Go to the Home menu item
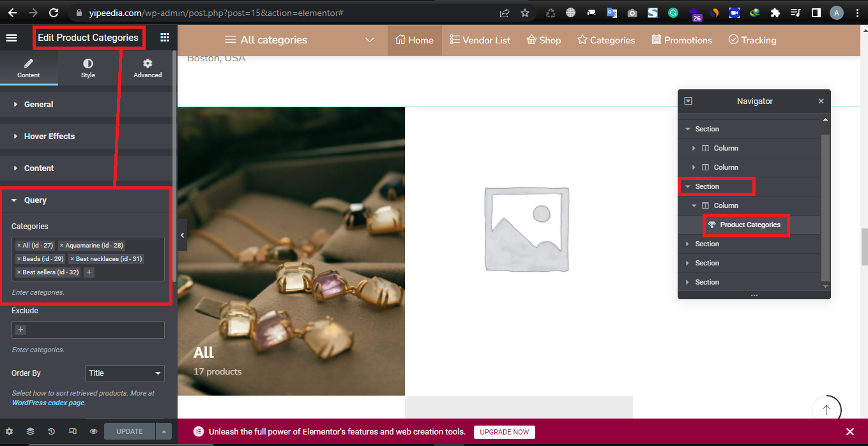 (x=415, y=40)
